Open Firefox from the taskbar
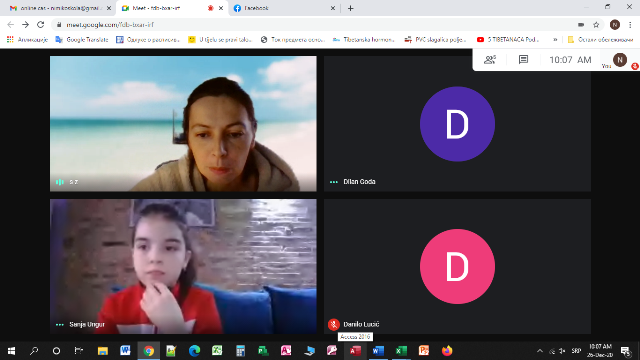The image size is (640, 360). [x=447, y=351]
